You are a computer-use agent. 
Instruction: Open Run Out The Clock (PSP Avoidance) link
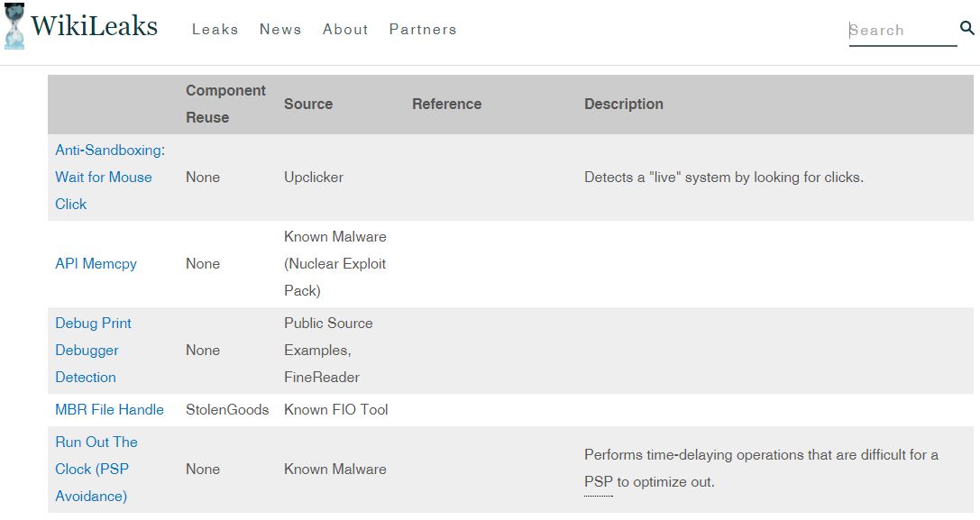96,469
